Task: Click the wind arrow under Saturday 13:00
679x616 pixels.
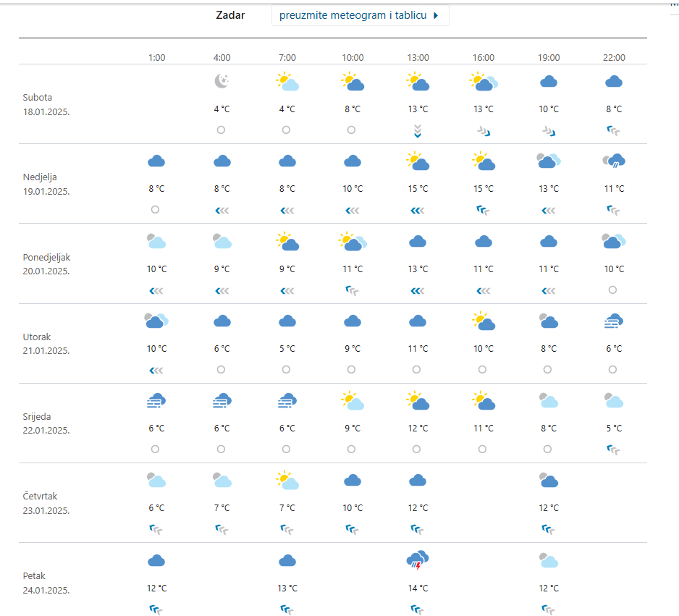Action: click(x=418, y=130)
